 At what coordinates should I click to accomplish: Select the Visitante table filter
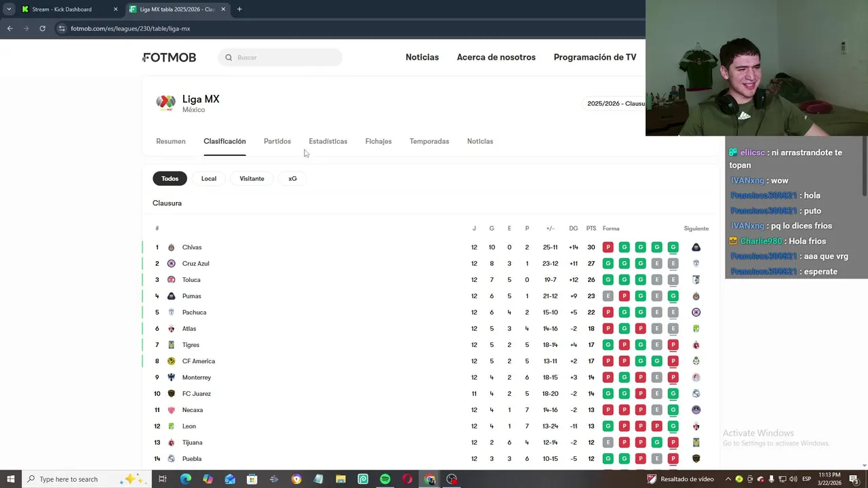click(252, 178)
